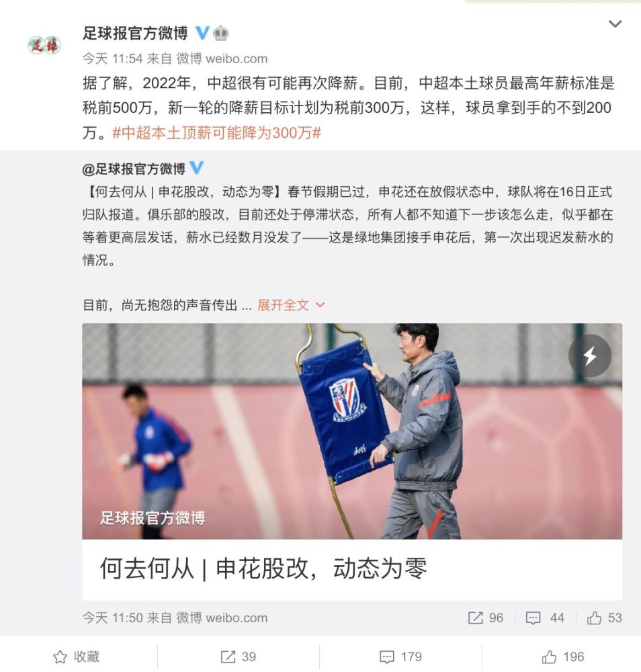The height and width of the screenshot is (672, 641).
Task: Open the Shenhua training photo thumbnail
Action: [x=352, y=431]
